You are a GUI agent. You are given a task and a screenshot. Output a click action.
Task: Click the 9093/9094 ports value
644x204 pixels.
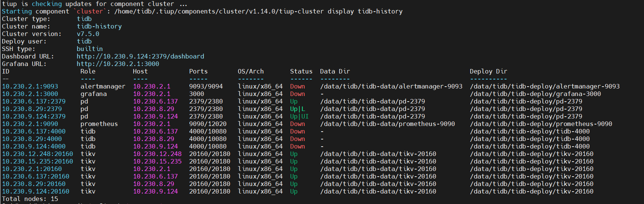click(x=206, y=86)
